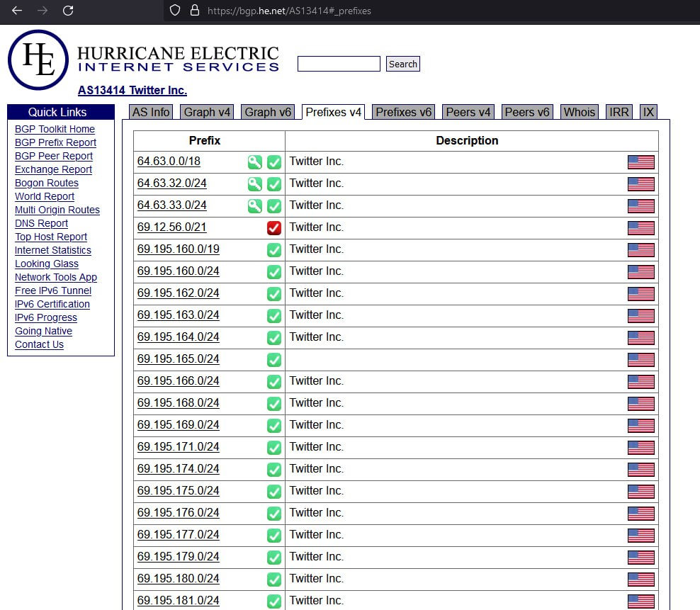Click green checkmark icon for 64.63.0.0/18
Viewport: 700px width, 610px height.
click(274, 162)
